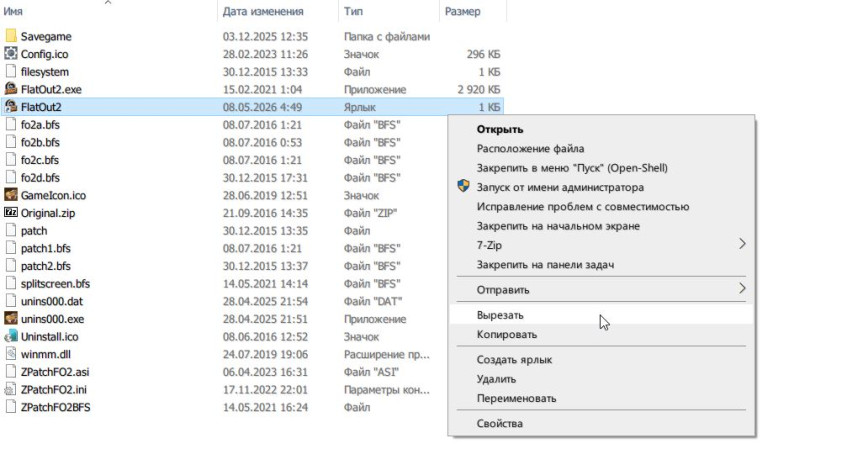Sort by the Дата изменения column header
This screenshot has height=449, width=847.
(263, 11)
